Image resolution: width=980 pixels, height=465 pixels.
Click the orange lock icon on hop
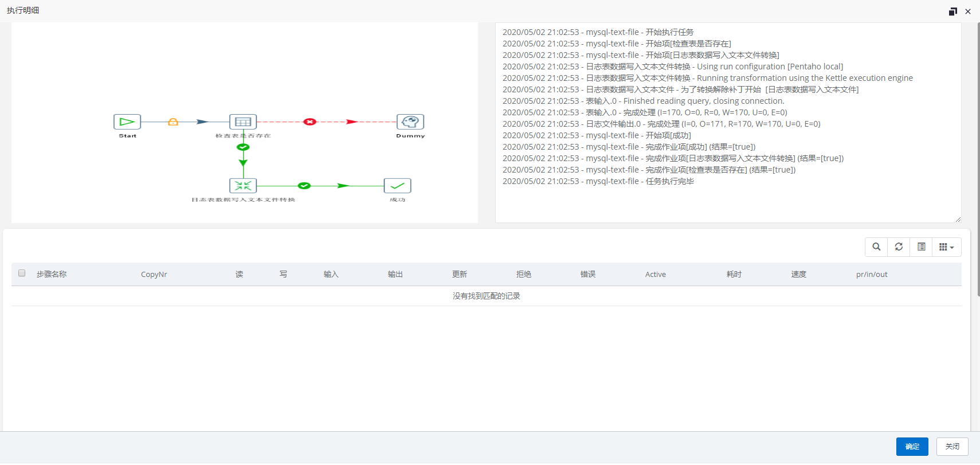pyautogui.click(x=173, y=122)
